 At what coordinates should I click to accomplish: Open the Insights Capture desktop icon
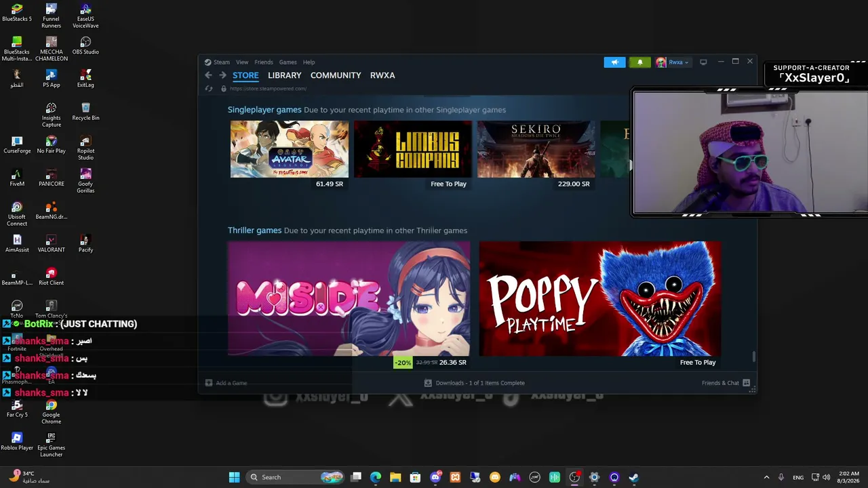(x=51, y=115)
